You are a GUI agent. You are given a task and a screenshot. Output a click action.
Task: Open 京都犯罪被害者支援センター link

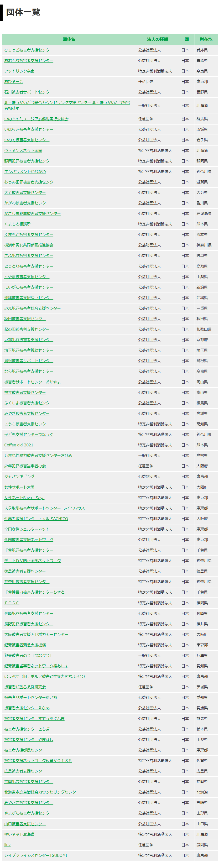(x=29, y=340)
